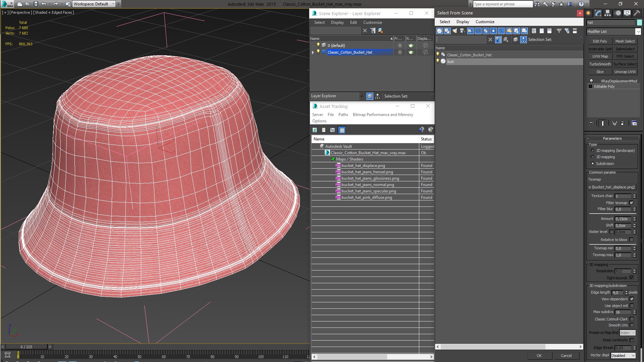Click the Display Geometry sphere filter icon
Viewport: 644px width, 362px height.
(439, 31)
